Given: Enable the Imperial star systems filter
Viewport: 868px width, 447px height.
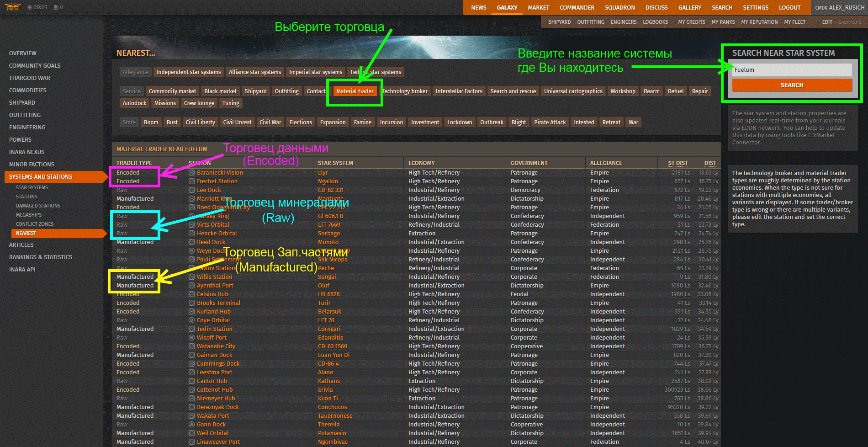Looking at the screenshot, I should (x=316, y=72).
